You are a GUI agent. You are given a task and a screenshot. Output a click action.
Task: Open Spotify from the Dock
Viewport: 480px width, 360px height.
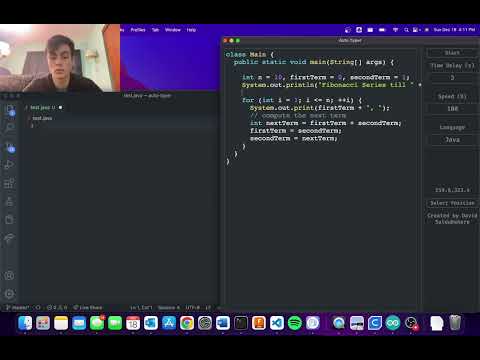tap(295, 323)
